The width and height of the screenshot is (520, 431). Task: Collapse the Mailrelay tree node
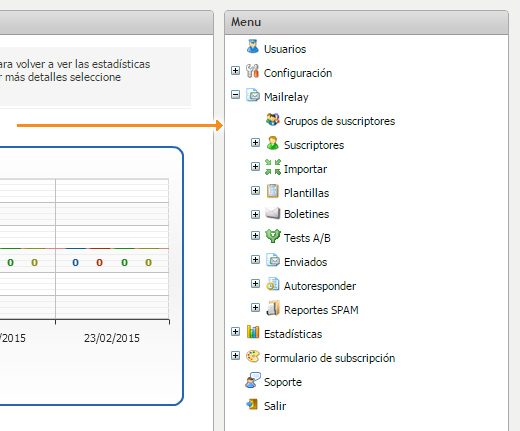click(235, 95)
